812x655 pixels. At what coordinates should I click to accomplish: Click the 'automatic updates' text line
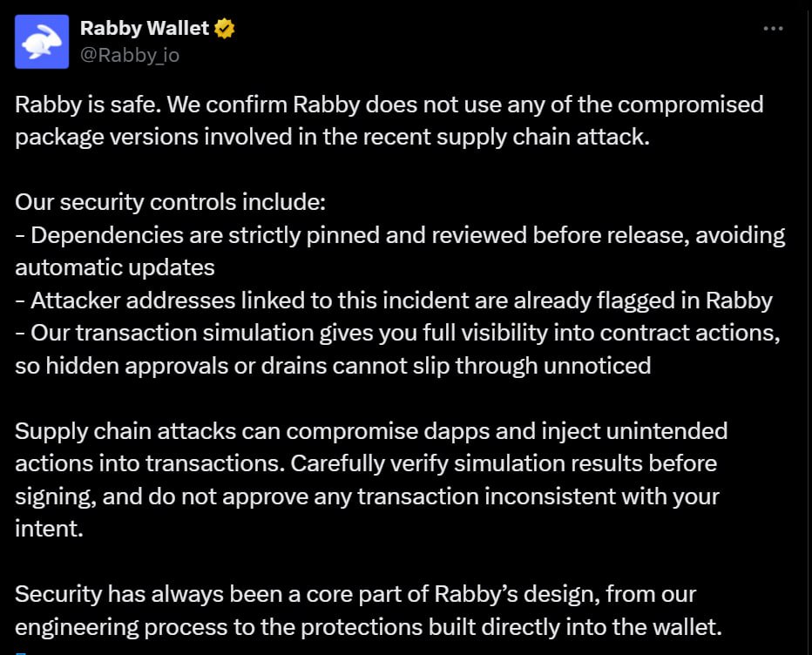tap(115, 268)
